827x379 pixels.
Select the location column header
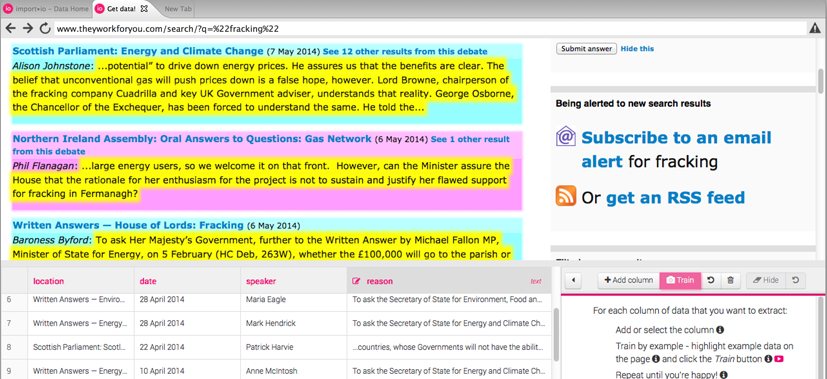pyautogui.click(x=80, y=281)
